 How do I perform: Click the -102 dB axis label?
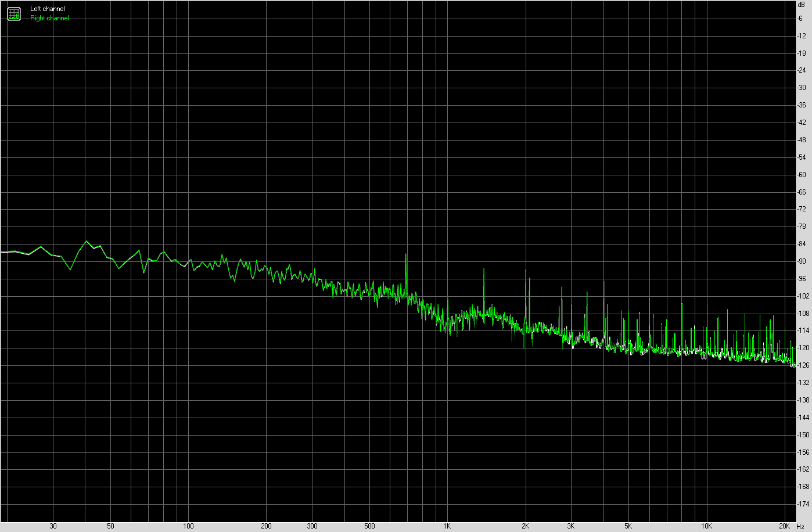pyautogui.click(x=803, y=296)
